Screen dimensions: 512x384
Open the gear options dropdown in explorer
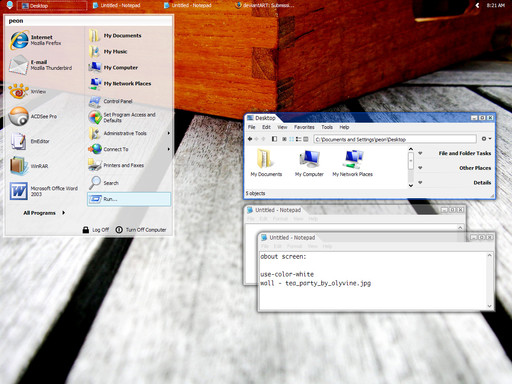pos(486,139)
